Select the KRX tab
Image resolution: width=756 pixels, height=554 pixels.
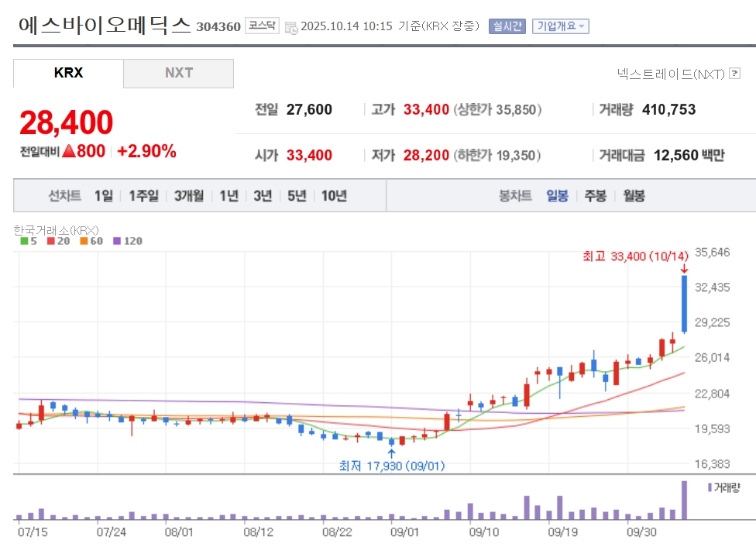pyautogui.click(x=68, y=74)
